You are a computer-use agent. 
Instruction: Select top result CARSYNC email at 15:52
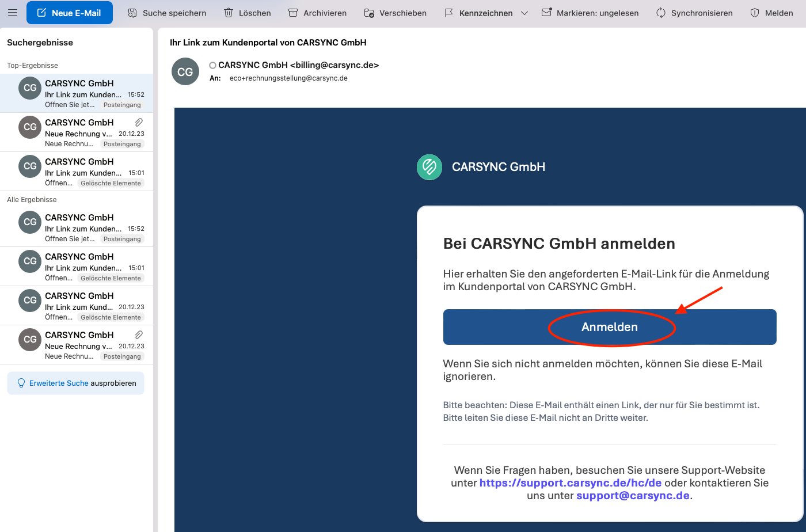click(77, 93)
